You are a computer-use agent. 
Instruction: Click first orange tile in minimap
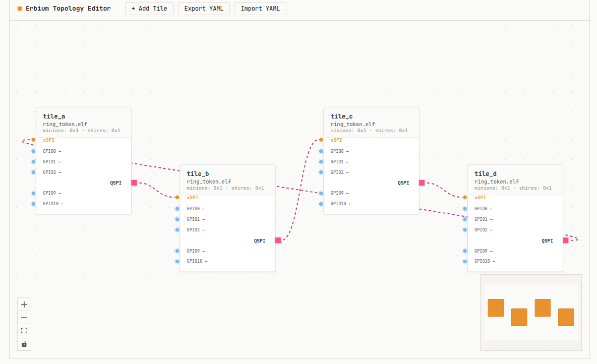click(x=496, y=308)
